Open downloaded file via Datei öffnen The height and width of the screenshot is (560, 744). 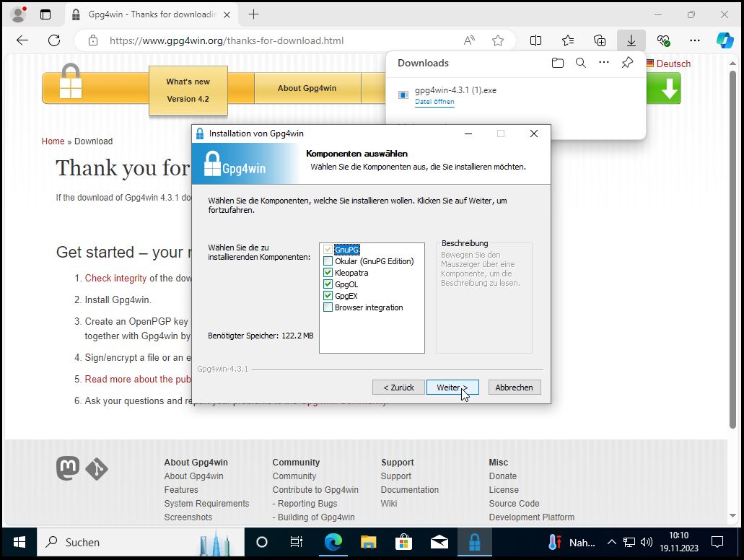[x=434, y=102]
